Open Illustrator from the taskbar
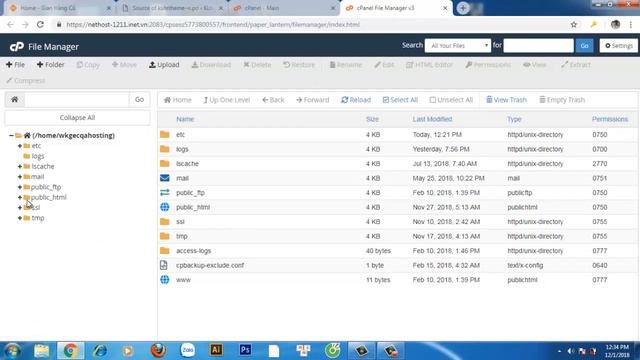 pyautogui.click(x=216, y=350)
